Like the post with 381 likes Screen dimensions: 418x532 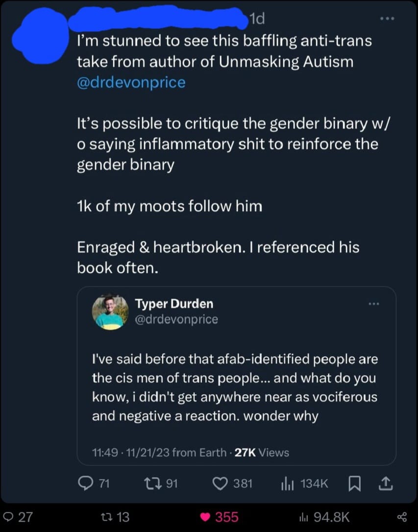[x=221, y=484]
